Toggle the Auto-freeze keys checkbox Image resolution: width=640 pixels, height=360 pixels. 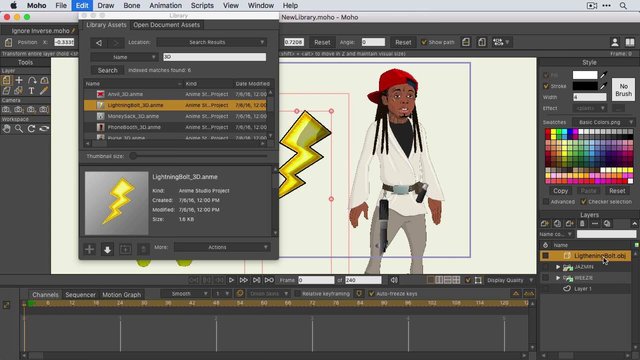point(371,293)
